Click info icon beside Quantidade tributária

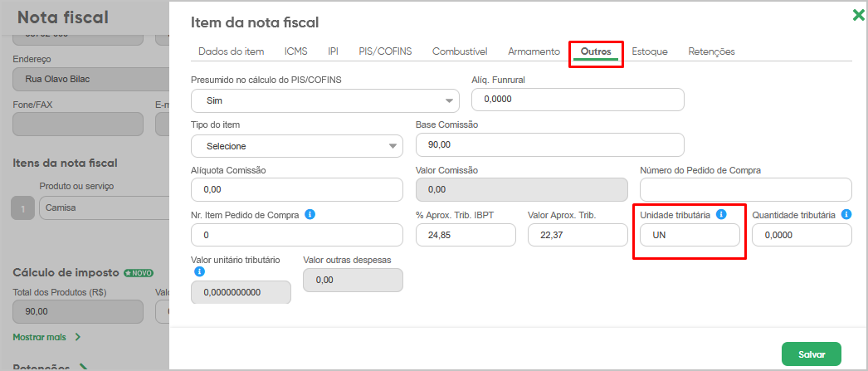tap(846, 214)
